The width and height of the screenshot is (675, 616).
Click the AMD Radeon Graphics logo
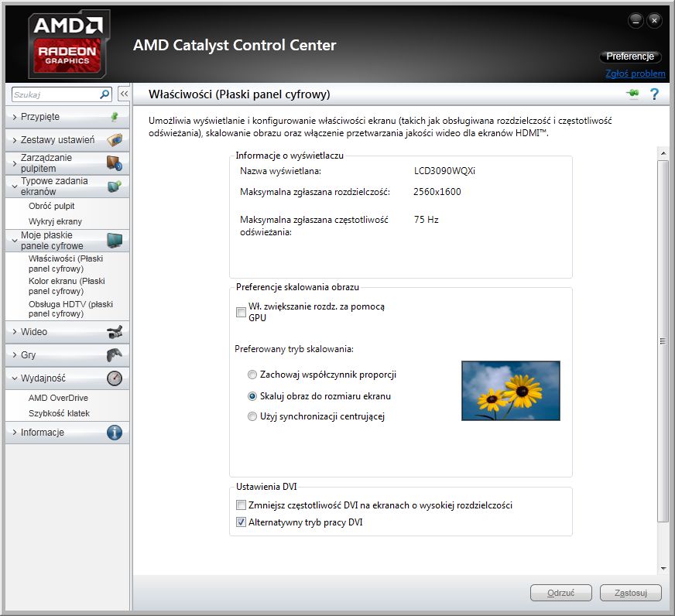tap(68, 44)
